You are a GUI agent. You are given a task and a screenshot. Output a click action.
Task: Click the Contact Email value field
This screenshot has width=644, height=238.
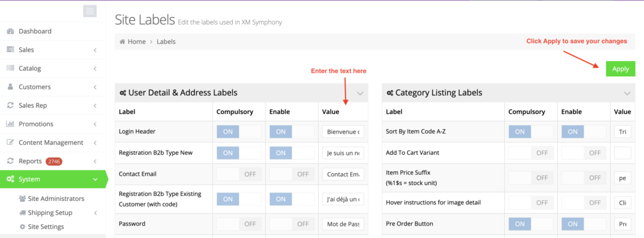point(343,174)
